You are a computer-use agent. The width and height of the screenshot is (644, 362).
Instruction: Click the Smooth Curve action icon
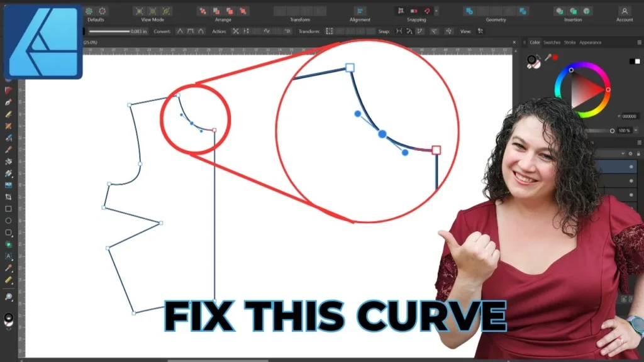(267, 31)
